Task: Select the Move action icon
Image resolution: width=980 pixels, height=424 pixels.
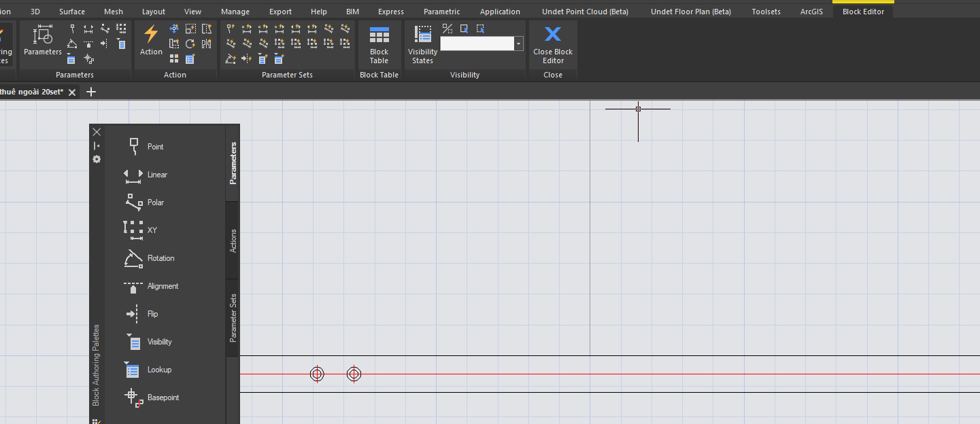Action: click(x=175, y=29)
